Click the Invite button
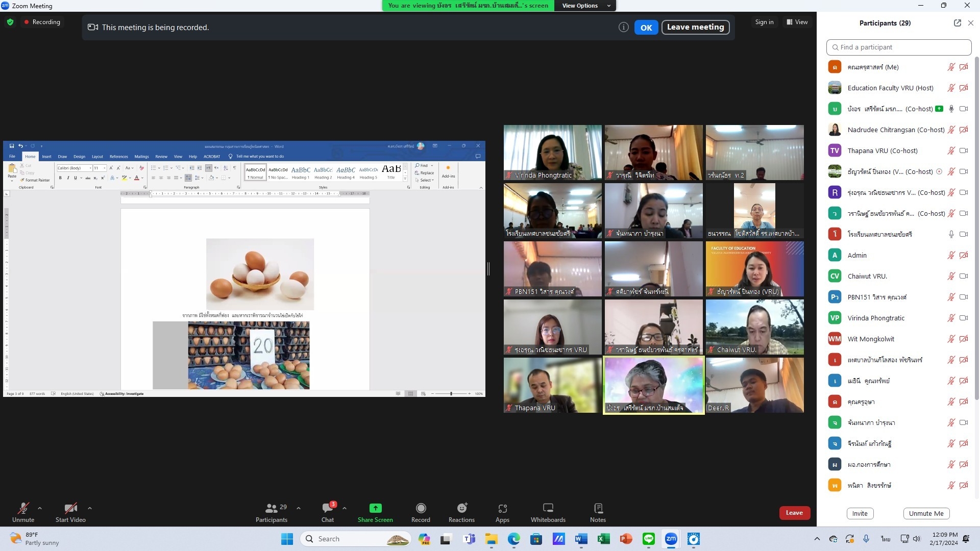The height and width of the screenshot is (551, 980). (860, 514)
